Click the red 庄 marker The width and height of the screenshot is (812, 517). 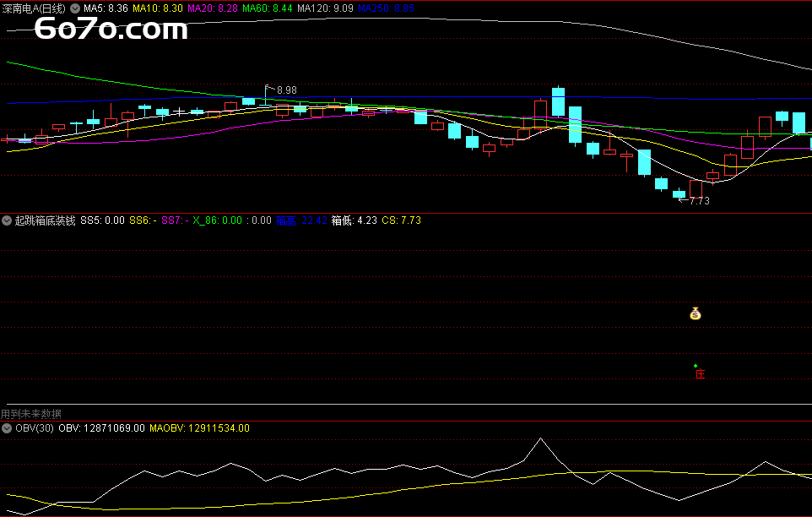click(x=700, y=374)
